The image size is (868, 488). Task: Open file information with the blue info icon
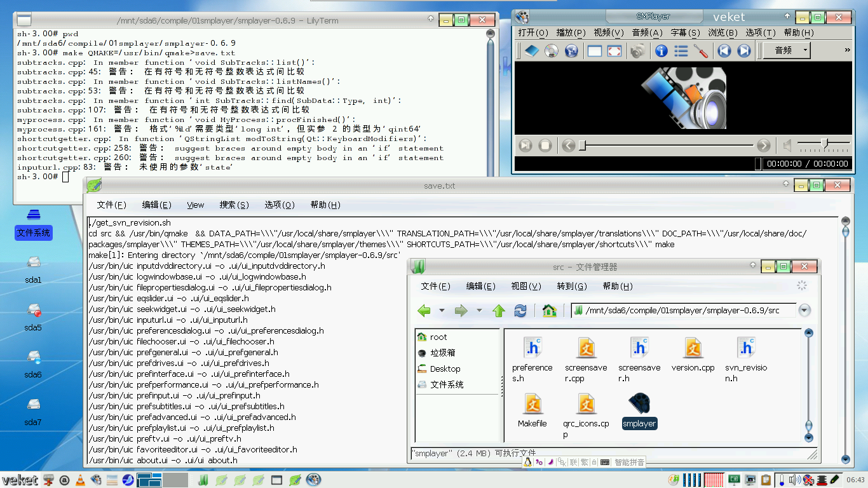pos(661,51)
